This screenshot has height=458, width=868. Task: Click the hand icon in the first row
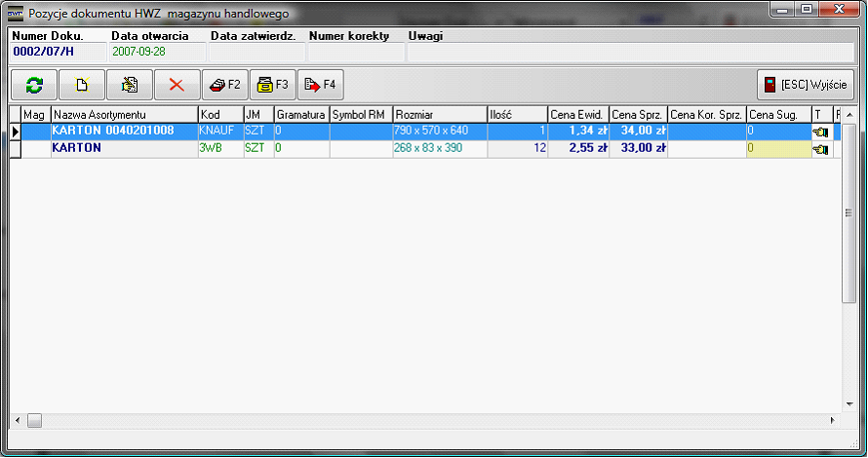pos(819,131)
